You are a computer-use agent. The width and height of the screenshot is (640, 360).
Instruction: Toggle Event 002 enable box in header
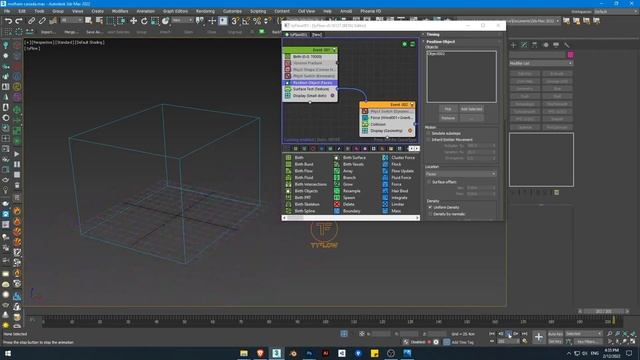(x=412, y=105)
